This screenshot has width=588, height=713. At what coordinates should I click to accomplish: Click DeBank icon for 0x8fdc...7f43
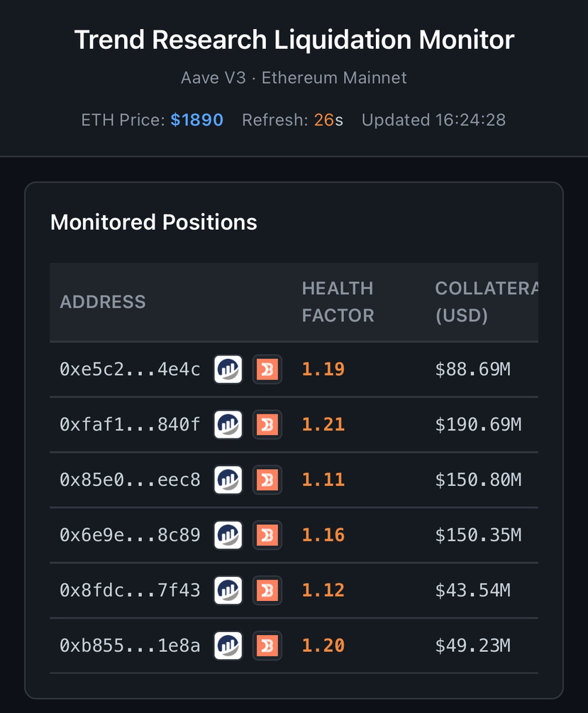tap(267, 590)
